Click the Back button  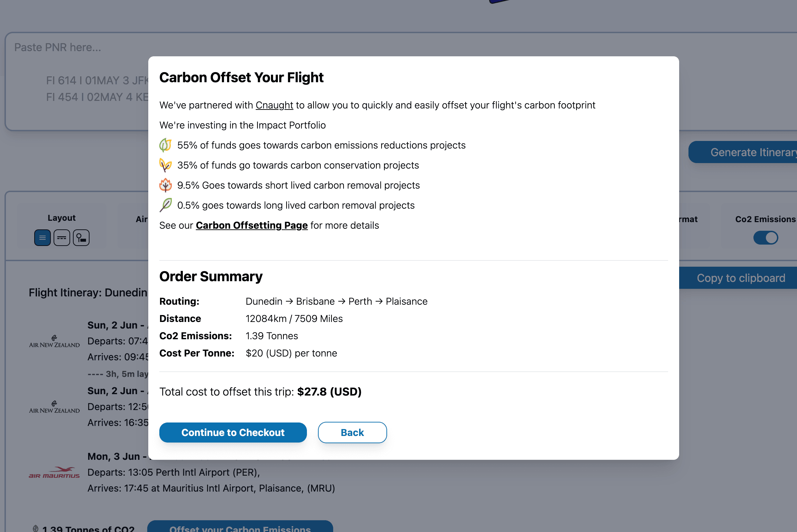[x=352, y=432]
